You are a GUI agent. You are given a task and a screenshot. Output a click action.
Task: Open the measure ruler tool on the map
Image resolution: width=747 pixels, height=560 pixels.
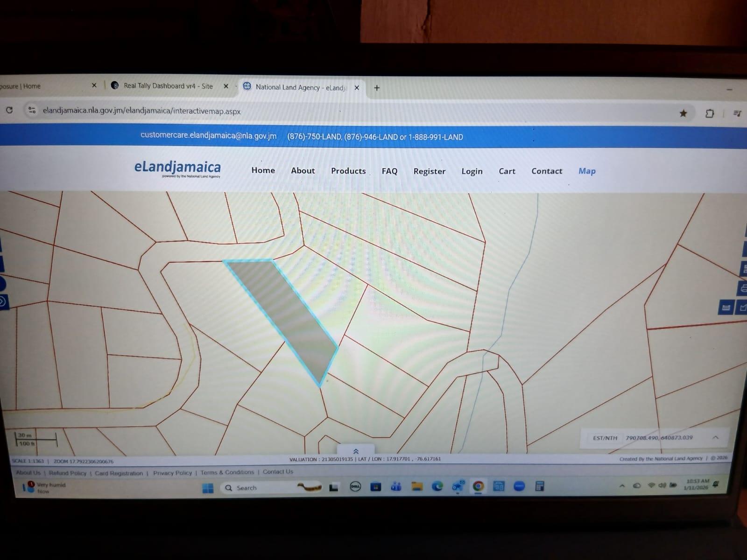point(726,308)
